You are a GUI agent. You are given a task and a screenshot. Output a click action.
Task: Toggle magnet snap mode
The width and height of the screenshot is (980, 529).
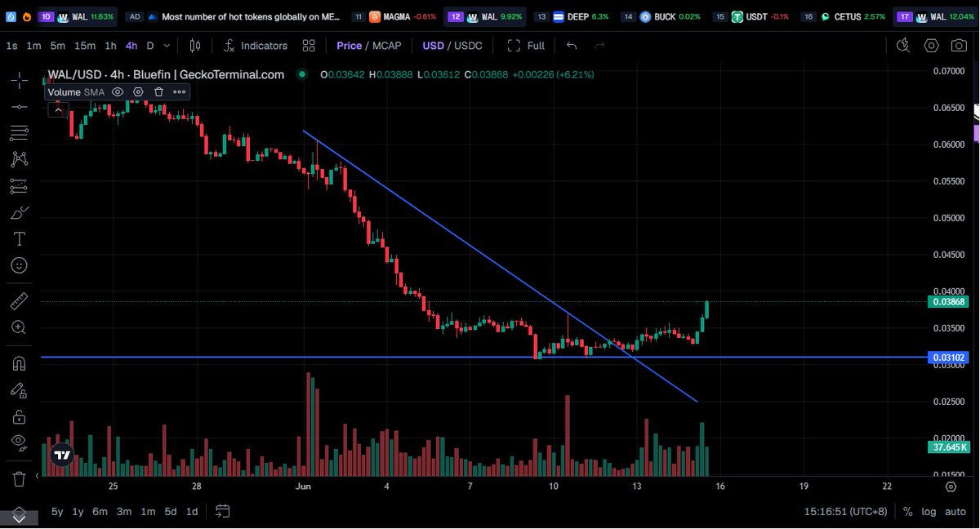[20, 363]
